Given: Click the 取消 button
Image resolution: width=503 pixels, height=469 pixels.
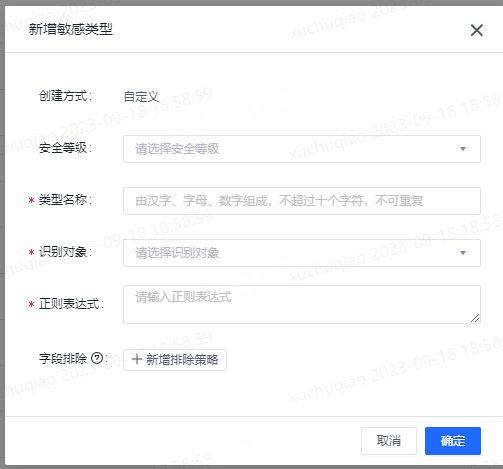Looking at the screenshot, I should pyautogui.click(x=389, y=441).
